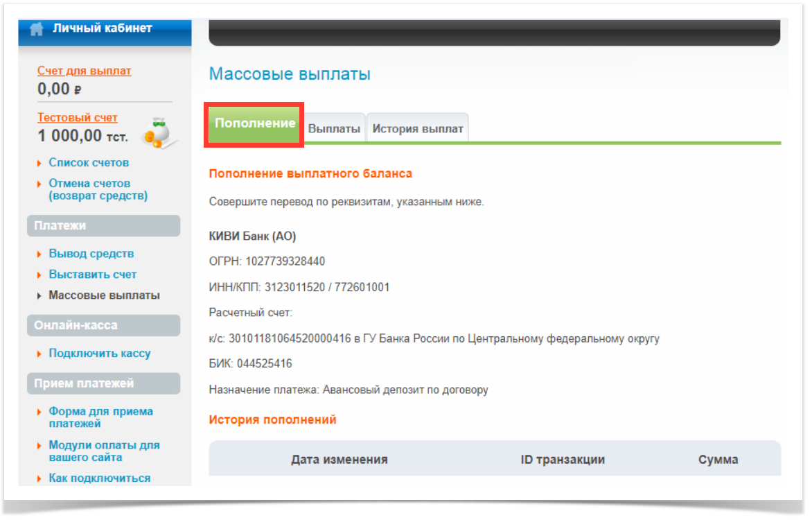Open the История выплат tab
This screenshot has height=520, width=812.
pos(417,129)
